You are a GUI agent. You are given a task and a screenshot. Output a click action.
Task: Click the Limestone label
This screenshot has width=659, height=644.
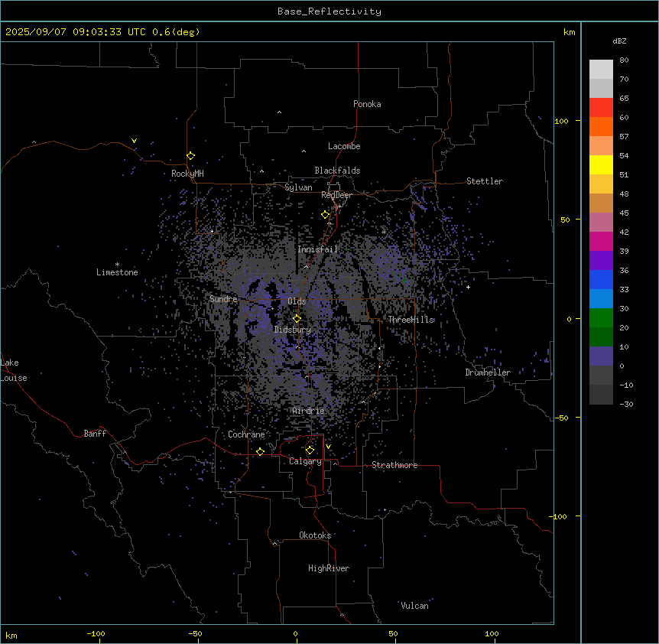tap(117, 272)
